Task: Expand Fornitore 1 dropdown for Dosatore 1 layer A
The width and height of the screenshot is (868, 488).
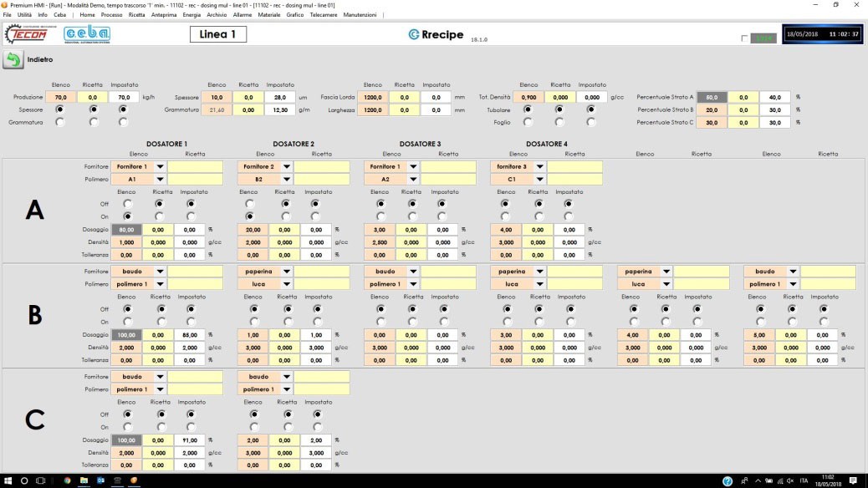Action: click(x=160, y=166)
